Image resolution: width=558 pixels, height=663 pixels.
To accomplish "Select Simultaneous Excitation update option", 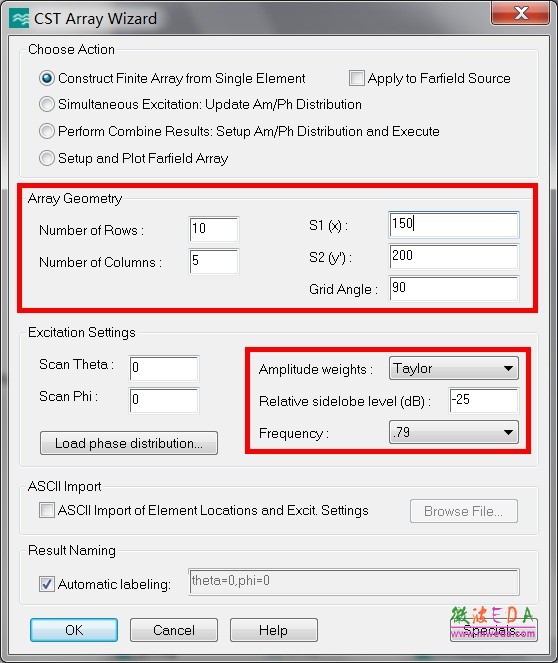I will [46, 104].
